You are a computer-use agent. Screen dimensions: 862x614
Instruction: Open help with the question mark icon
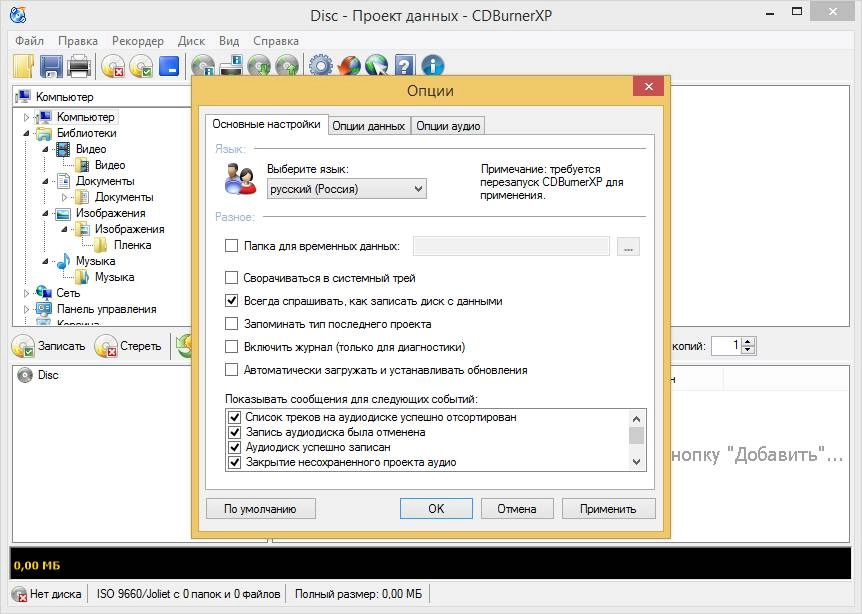pyautogui.click(x=405, y=66)
